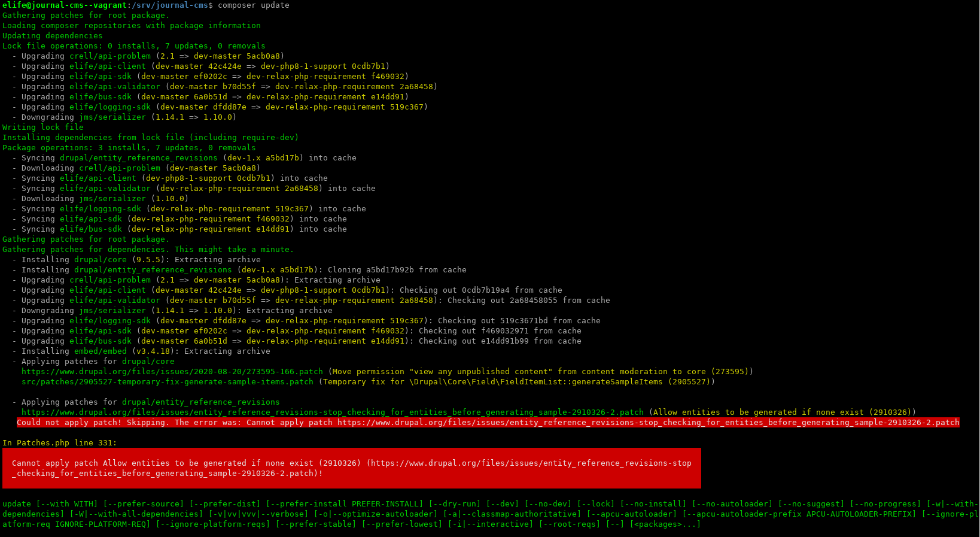Open the green entity_reference_revisions 2910326-2.patch URL
980x537 pixels.
tap(333, 412)
